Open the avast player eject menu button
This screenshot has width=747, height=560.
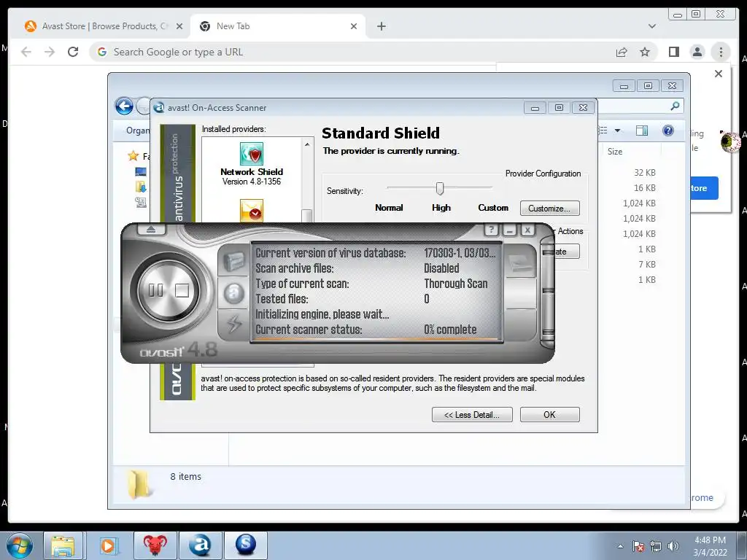[151, 230]
